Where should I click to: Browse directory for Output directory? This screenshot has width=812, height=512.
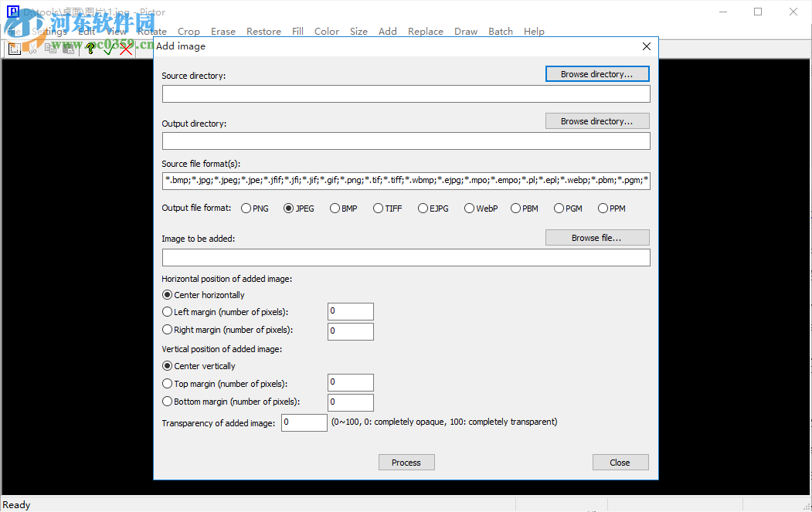click(597, 121)
